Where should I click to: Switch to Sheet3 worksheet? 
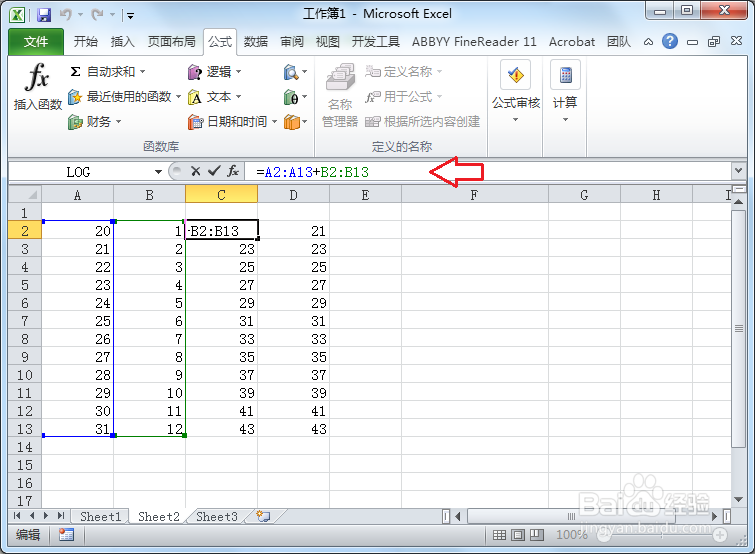point(217,516)
